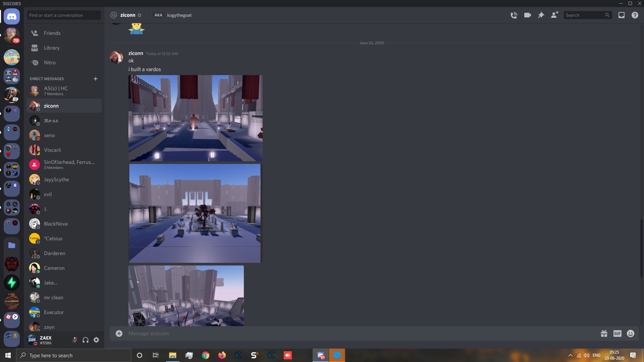Open DM with Darderen

pos(65,253)
